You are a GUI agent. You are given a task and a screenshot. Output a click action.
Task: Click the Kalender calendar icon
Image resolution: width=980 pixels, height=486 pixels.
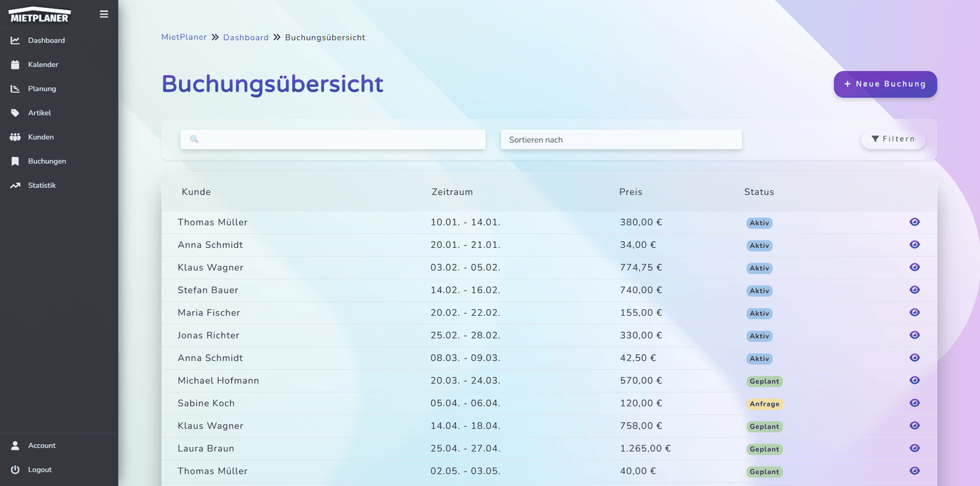15,64
